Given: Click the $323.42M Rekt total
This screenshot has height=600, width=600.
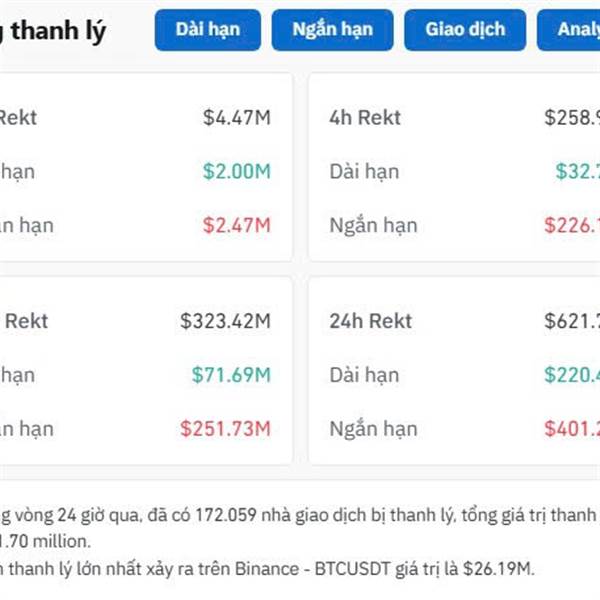Looking at the screenshot, I should [225, 322].
